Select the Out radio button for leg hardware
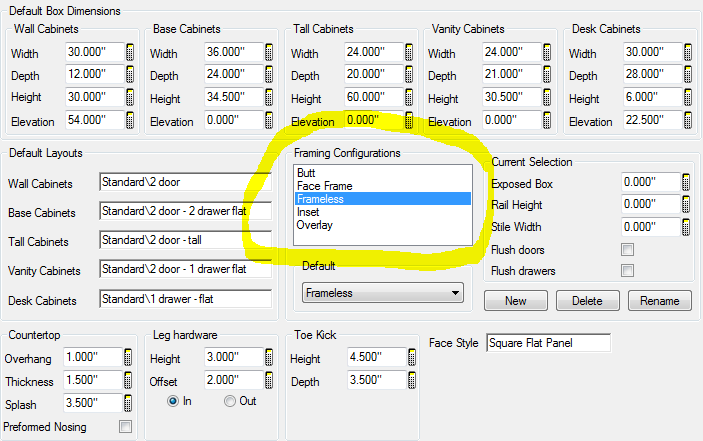 click(x=230, y=401)
